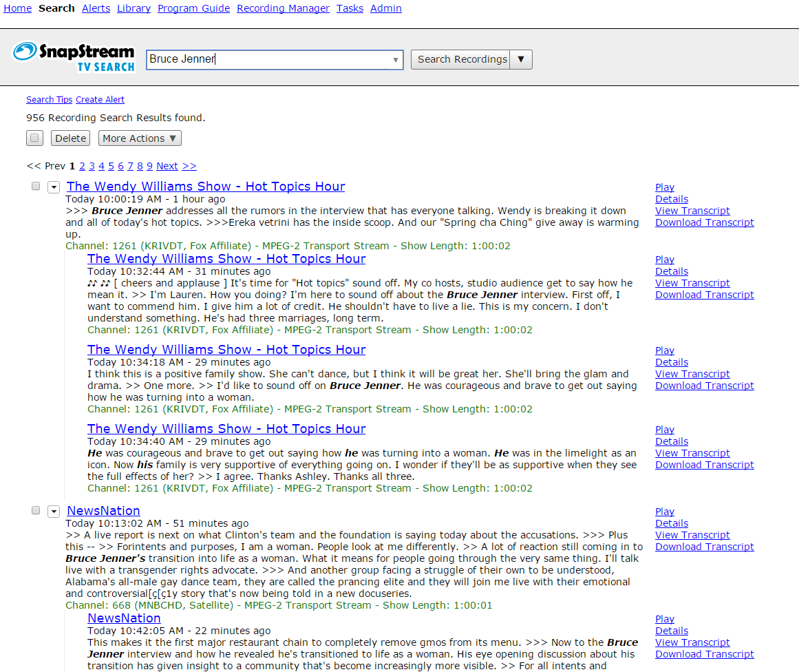Open the Program Guide menu item
799x672 pixels.
click(x=193, y=8)
